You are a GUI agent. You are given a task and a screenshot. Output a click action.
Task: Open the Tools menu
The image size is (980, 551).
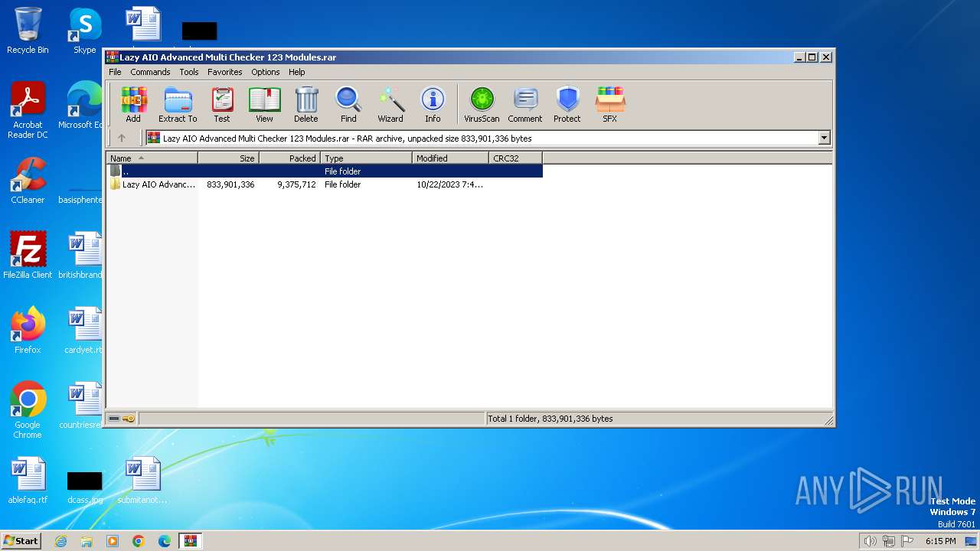tap(189, 72)
